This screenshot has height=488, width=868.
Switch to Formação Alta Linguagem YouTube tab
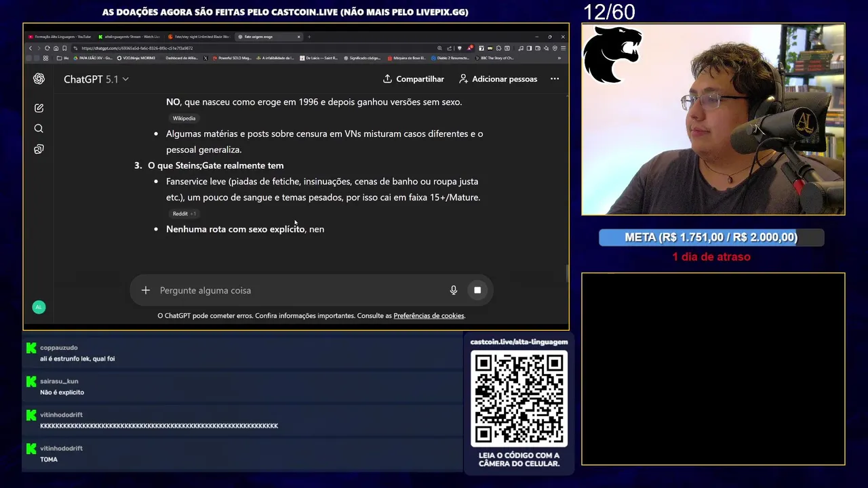[x=60, y=37]
